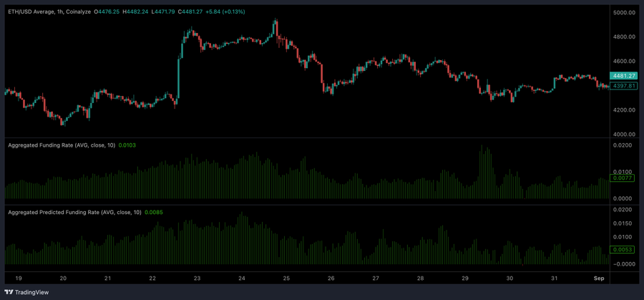This screenshot has height=300, width=644.
Task: Click the 4000.00 price axis label
Action: (x=624, y=134)
